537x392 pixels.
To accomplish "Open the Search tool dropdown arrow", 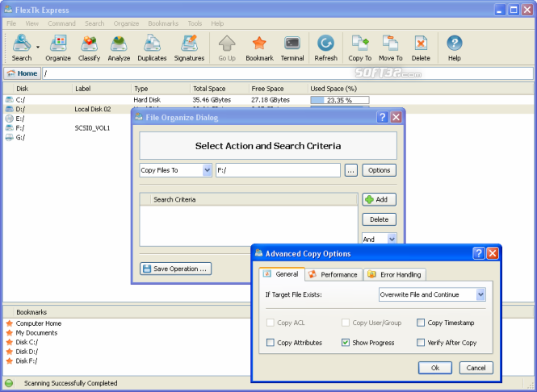I will 38,48.
